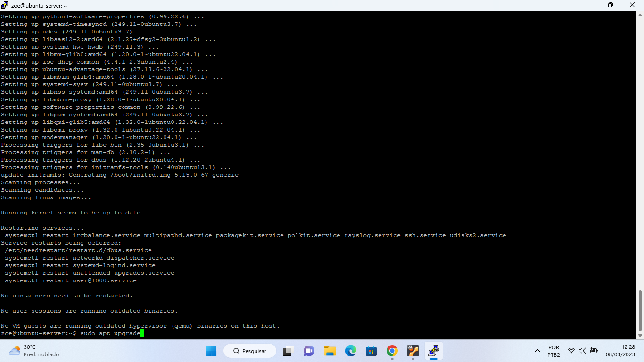
Task: Switch to the VirtualBox app in the taskbar
Action: click(x=413, y=351)
